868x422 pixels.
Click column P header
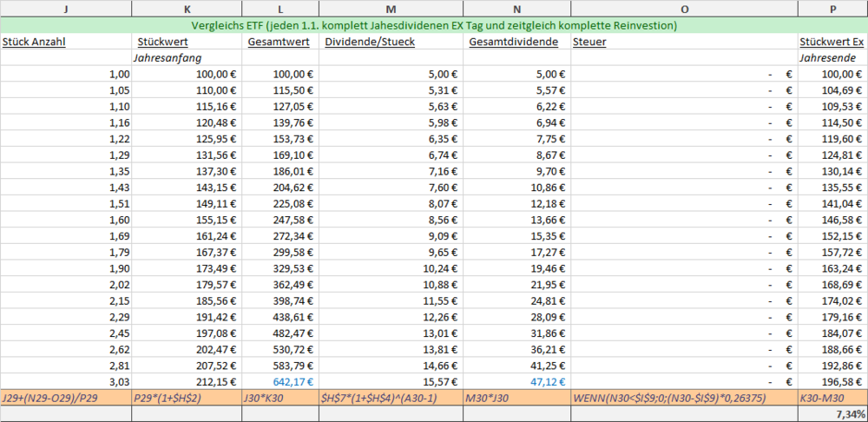[x=832, y=9]
